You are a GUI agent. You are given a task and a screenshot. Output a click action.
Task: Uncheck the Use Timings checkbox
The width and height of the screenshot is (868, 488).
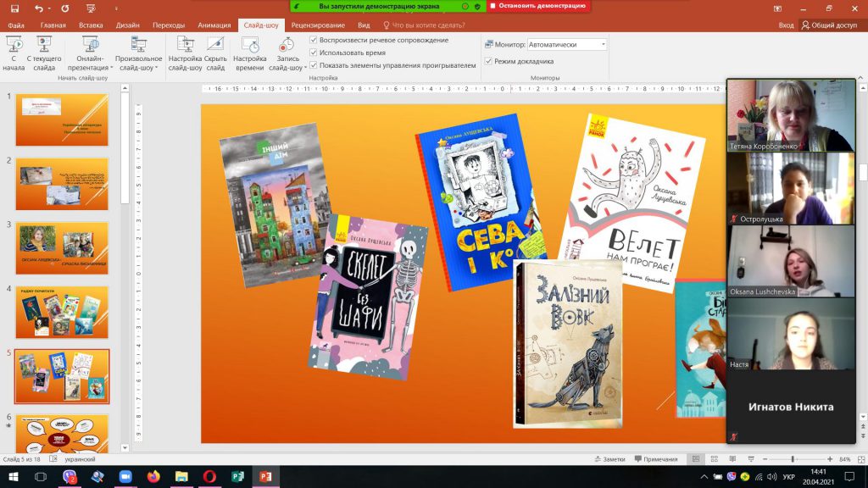314,53
